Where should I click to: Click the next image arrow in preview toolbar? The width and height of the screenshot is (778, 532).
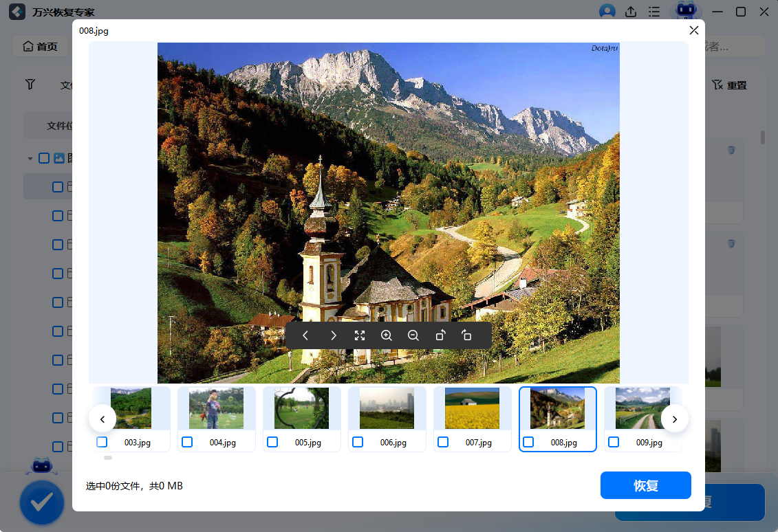333,335
